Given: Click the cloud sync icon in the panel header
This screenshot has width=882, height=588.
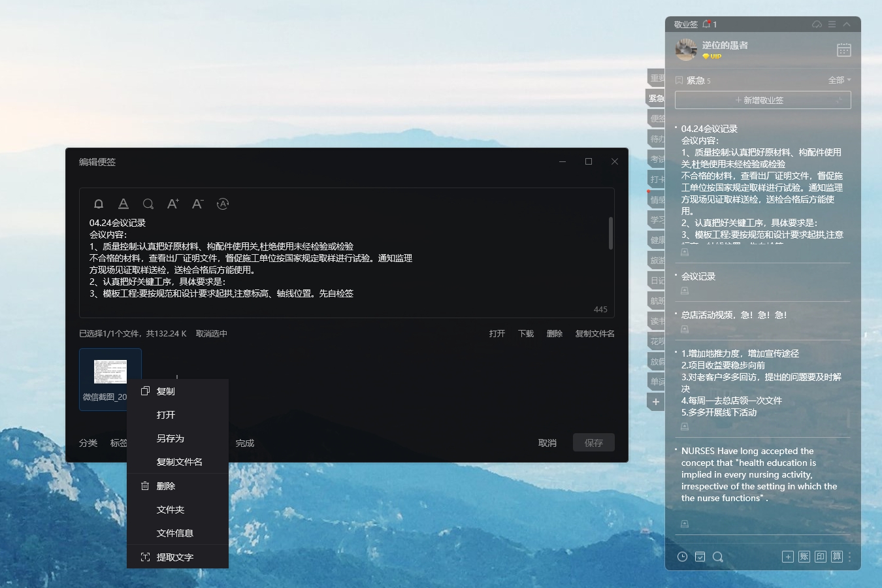Looking at the screenshot, I should coord(817,24).
